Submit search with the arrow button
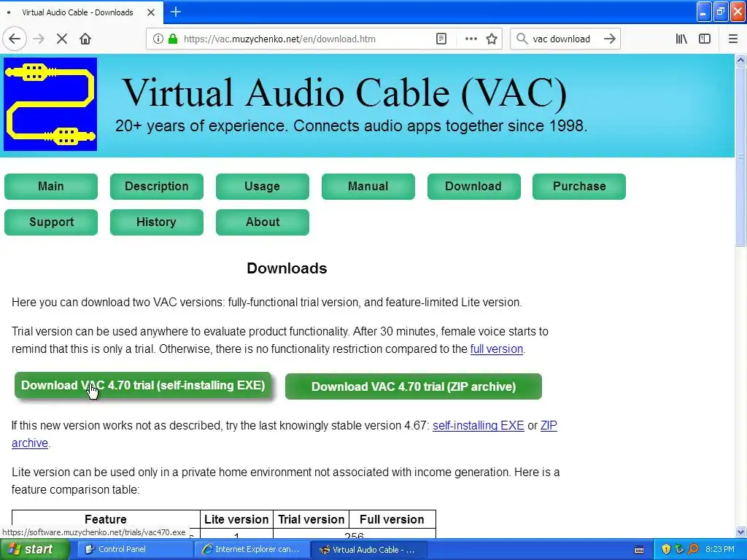 click(610, 39)
